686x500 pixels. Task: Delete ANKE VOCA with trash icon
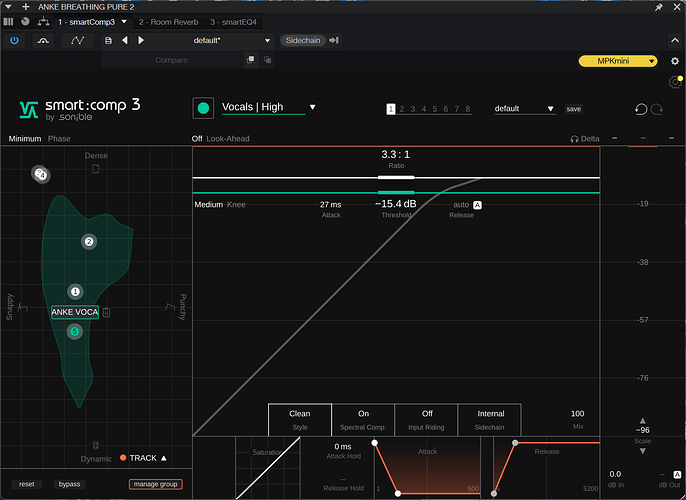(106, 312)
